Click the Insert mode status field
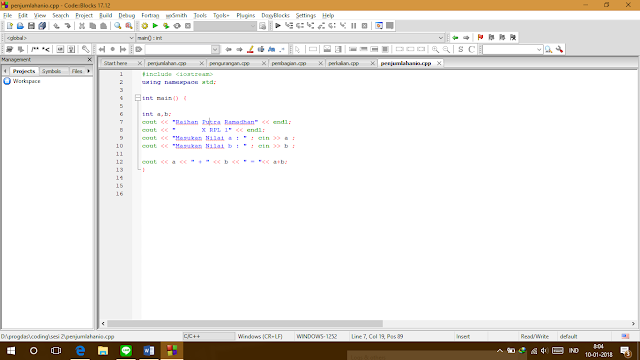 click(x=463, y=336)
